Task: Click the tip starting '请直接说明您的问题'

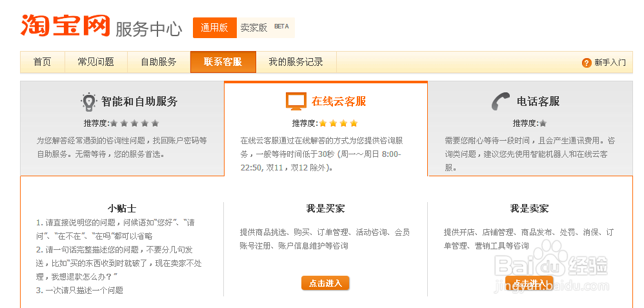Action: (x=116, y=229)
